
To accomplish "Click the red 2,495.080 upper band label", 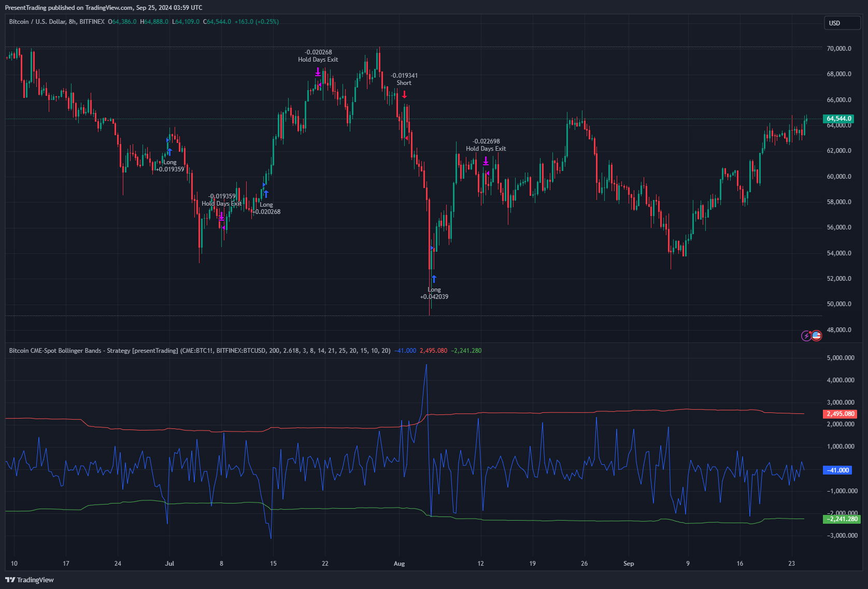I will (840, 414).
